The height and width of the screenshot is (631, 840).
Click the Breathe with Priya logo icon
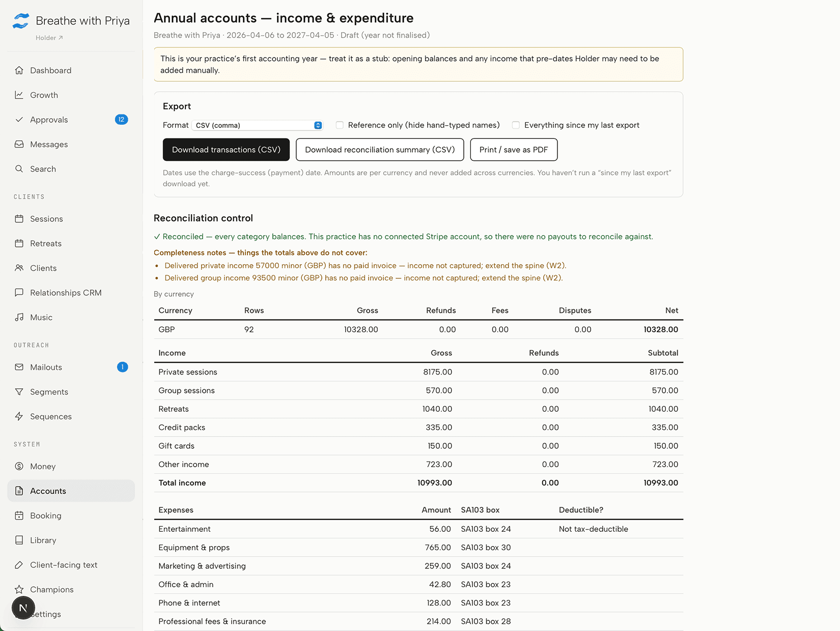click(21, 21)
